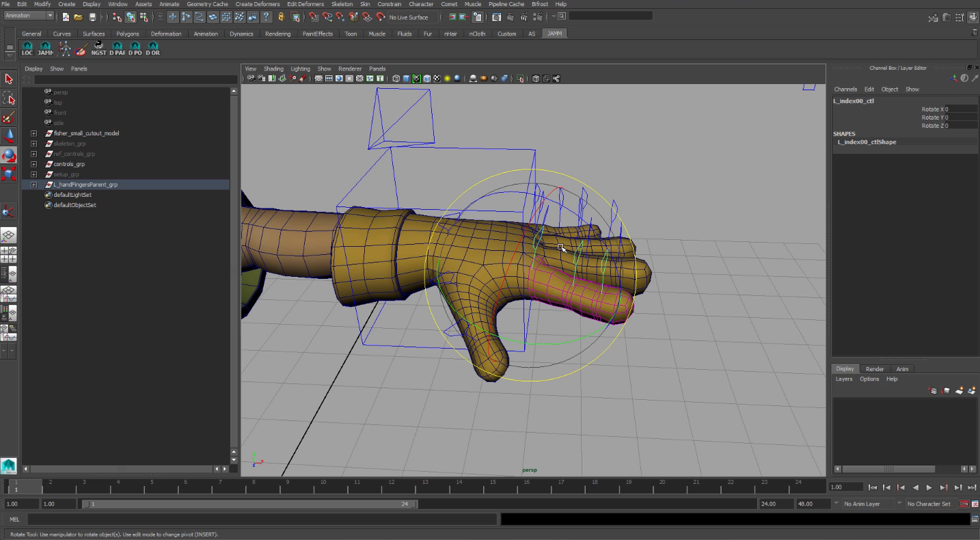Activate the Rotate tool in toolbox
This screenshot has width=980, height=540.
pos(8,155)
